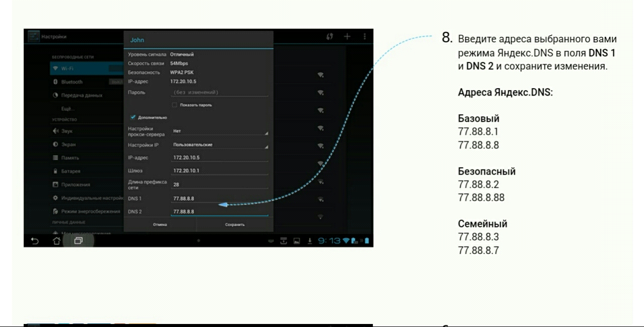Screen dimensions: 644x327
Task: Click the Безопасный heading
Action: [x=487, y=172]
